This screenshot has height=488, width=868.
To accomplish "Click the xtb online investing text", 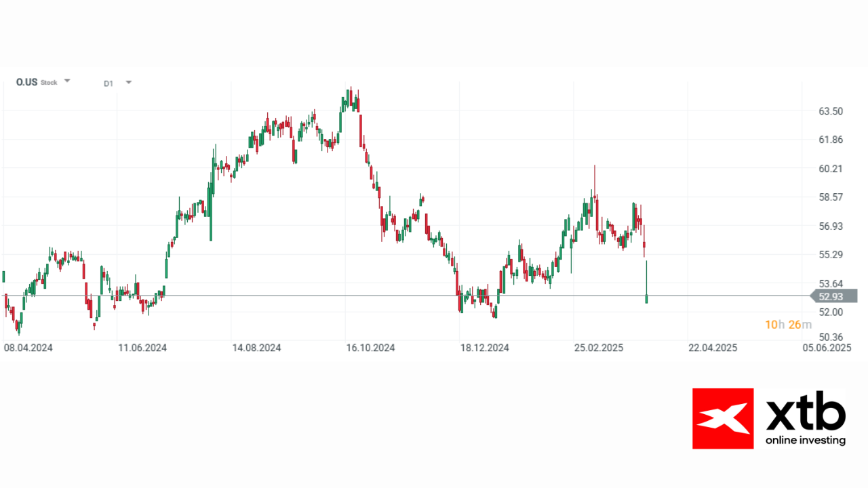I will 806,420.
